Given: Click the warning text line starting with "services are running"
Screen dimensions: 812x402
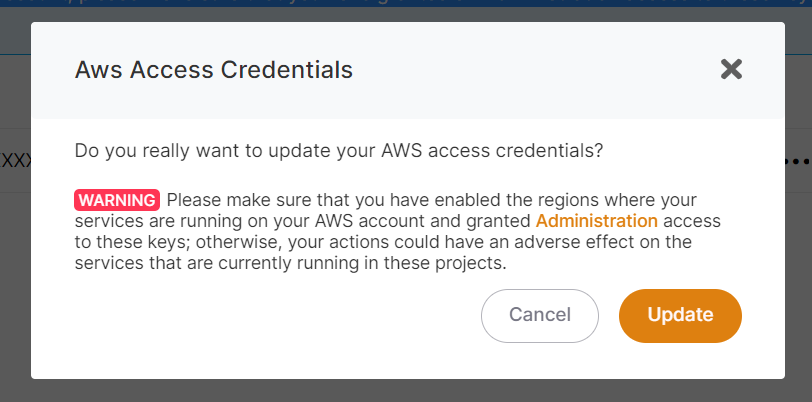Looking at the screenshot, I should coord(300,221).
